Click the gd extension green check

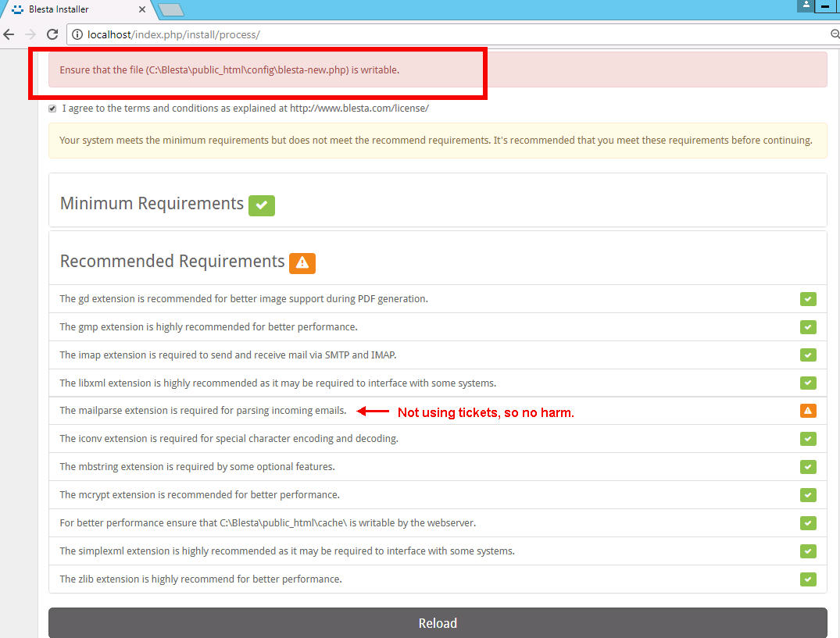[808, 299]
